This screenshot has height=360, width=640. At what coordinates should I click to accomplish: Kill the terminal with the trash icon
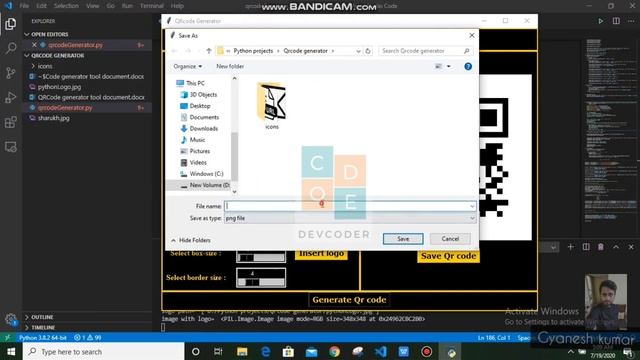[x=600, y=247]
